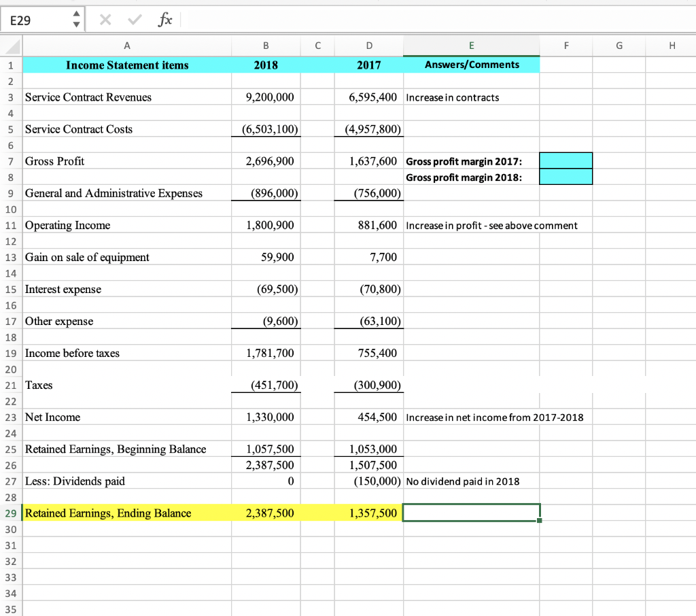Click the Gross profit margin 2018 answer cell

(565, 177)
